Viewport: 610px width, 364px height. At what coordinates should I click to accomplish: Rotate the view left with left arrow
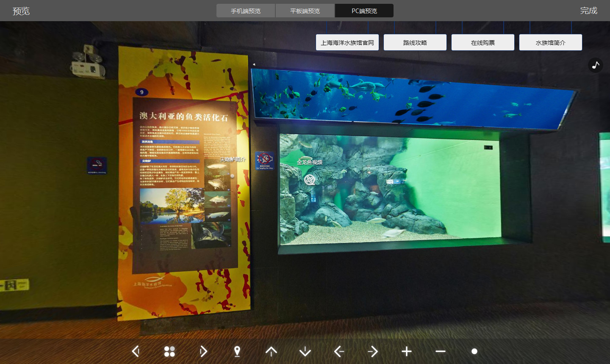point(339,351)
